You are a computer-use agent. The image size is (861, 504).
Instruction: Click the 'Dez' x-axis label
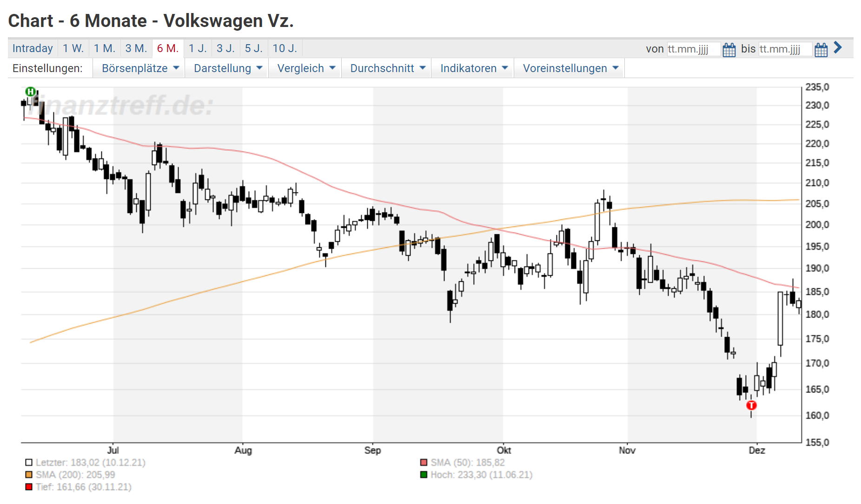tap(757, 450)
